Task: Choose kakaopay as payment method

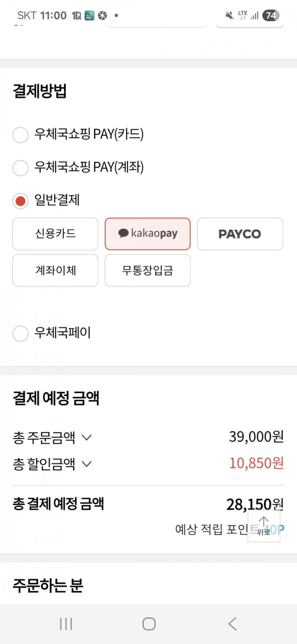Action: [148, 234]
